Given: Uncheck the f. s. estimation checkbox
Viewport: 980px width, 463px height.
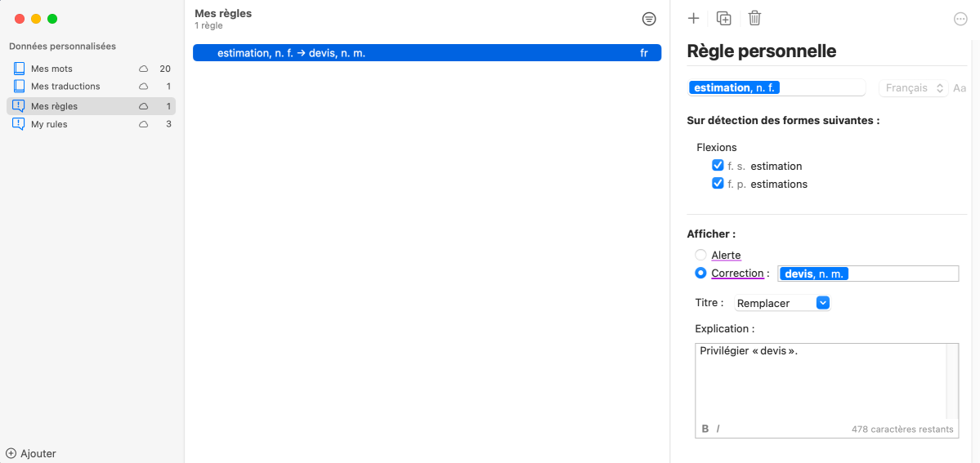Looking at the screenshot, I should pyautogui.click(x=718, y=166).
